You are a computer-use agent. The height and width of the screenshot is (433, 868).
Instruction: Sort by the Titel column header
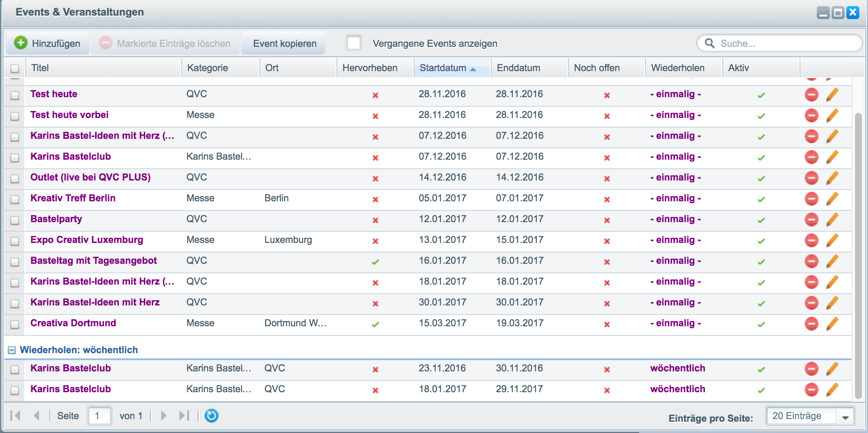[x=104, y=68]
